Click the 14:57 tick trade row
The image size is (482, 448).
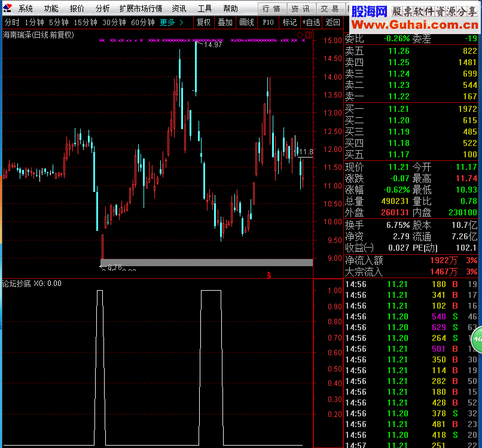pyautogui.click(x=411, y=444)
